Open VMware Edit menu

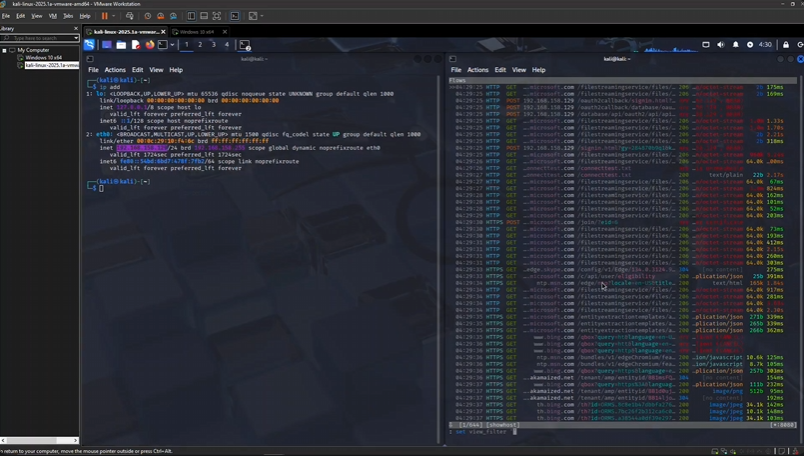pos(21,16)
